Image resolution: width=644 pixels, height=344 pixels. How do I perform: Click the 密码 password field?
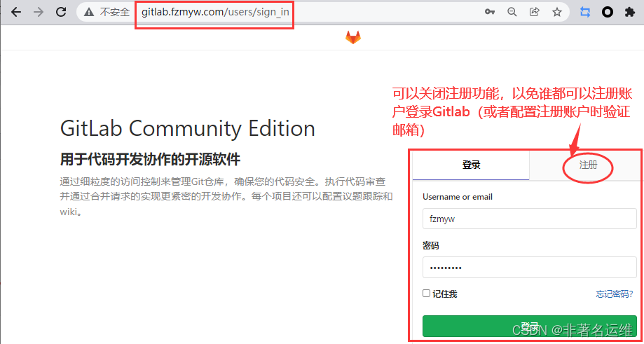529,267
